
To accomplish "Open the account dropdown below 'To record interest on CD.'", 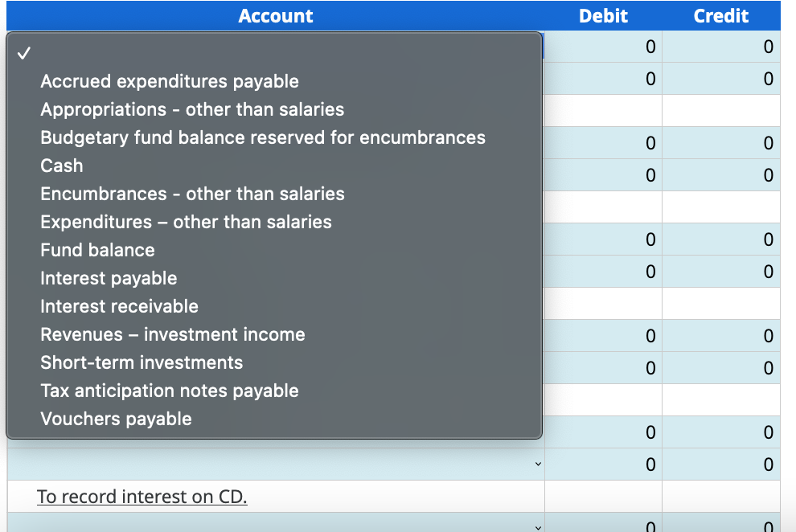I will pos(276,523).
